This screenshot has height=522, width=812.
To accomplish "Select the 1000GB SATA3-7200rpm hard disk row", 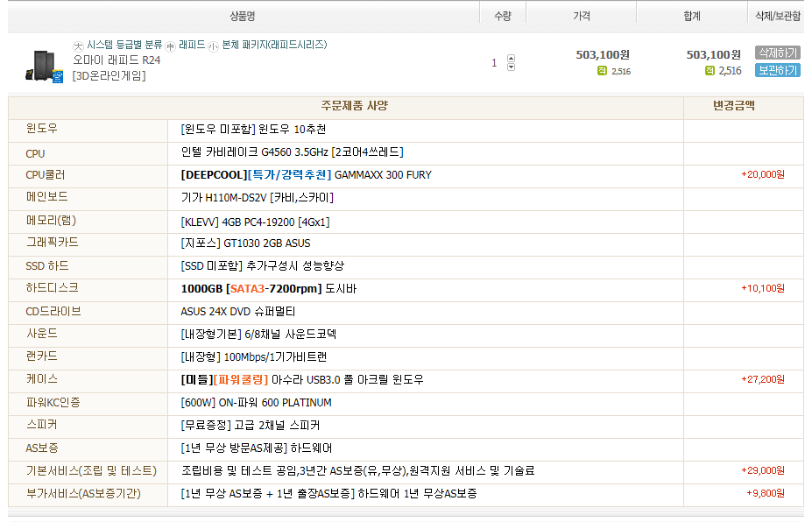I will click(406, 289).
